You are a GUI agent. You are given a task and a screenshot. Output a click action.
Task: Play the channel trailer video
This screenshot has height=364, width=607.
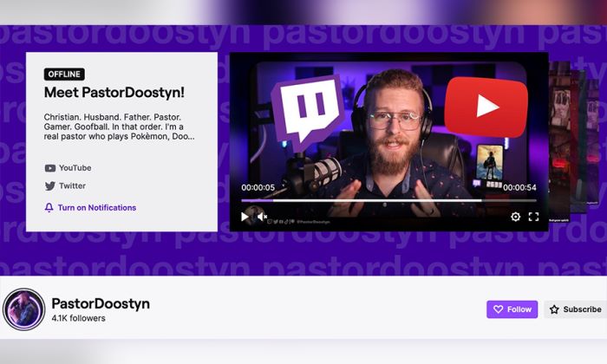point(245,217)
